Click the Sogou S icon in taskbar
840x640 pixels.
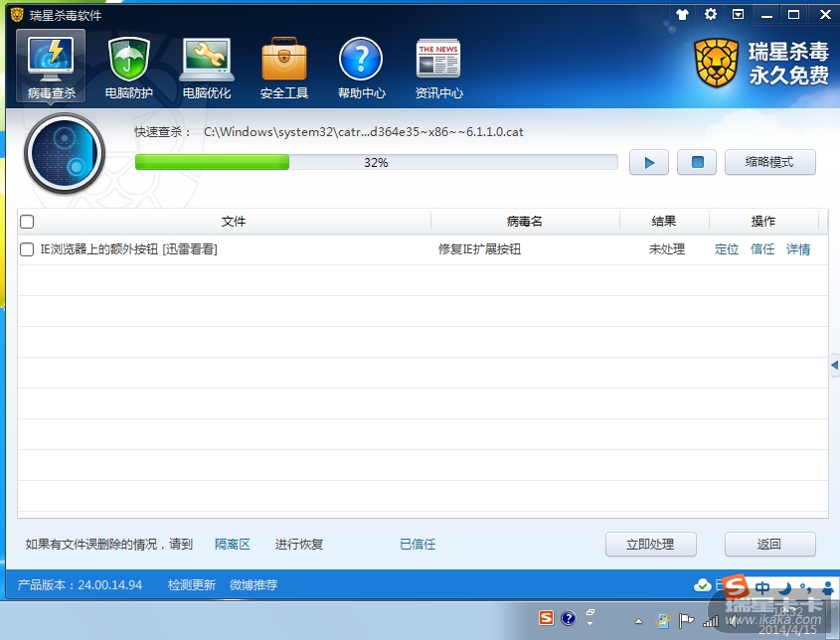546,618
